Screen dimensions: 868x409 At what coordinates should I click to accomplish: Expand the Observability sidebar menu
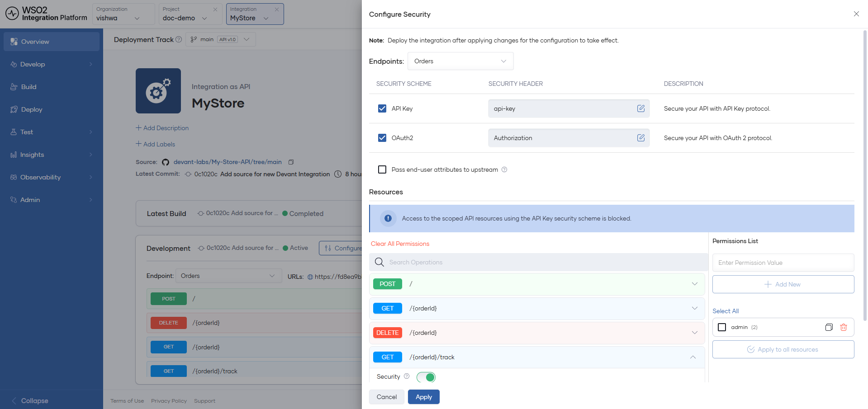[x=52, y=177]
